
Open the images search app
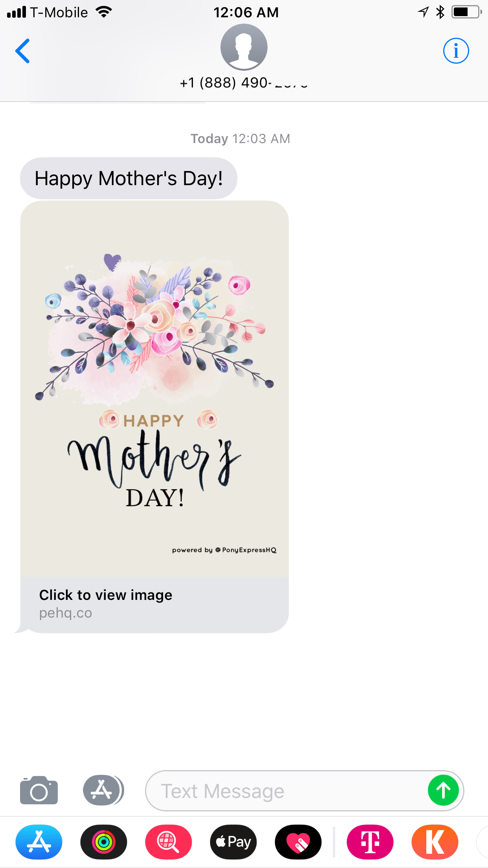pos(169,842)
